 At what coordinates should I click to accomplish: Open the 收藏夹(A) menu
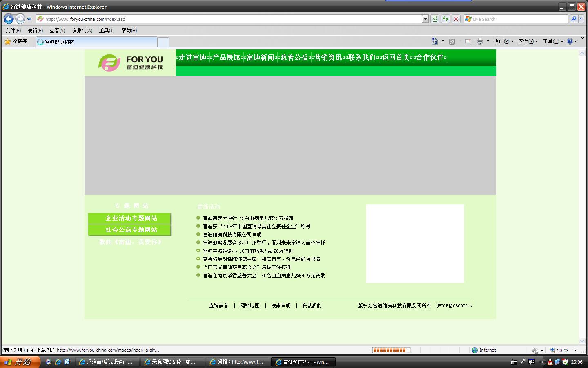click(82, 31)
